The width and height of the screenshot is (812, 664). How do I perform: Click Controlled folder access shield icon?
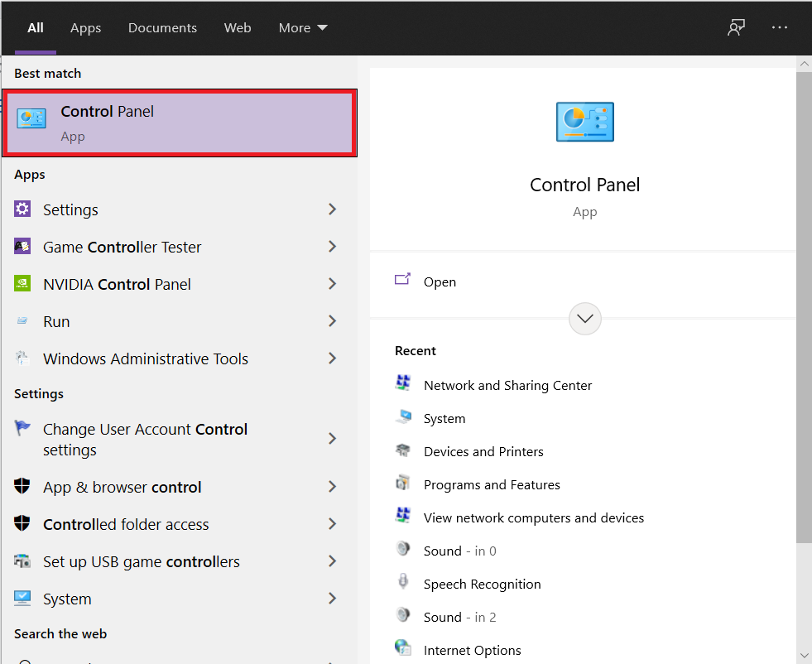(x=22, y=523)
